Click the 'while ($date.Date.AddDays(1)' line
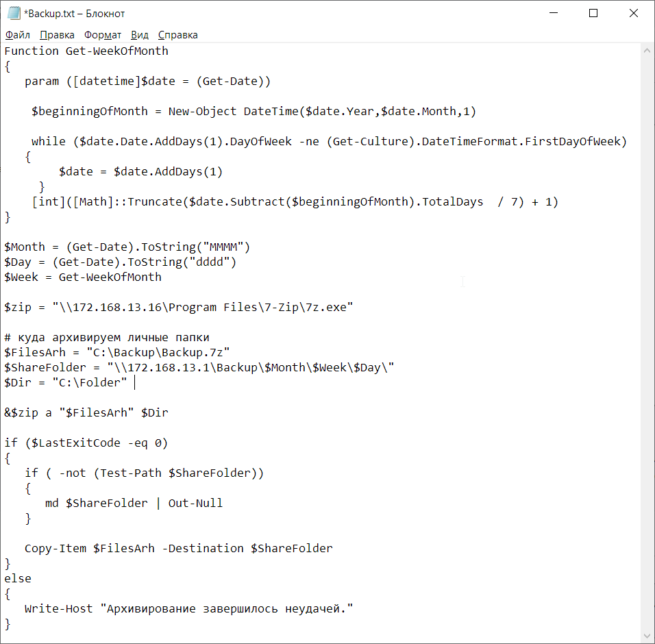The height and width of the screenshot is (644, 655). tap(329, 142)
